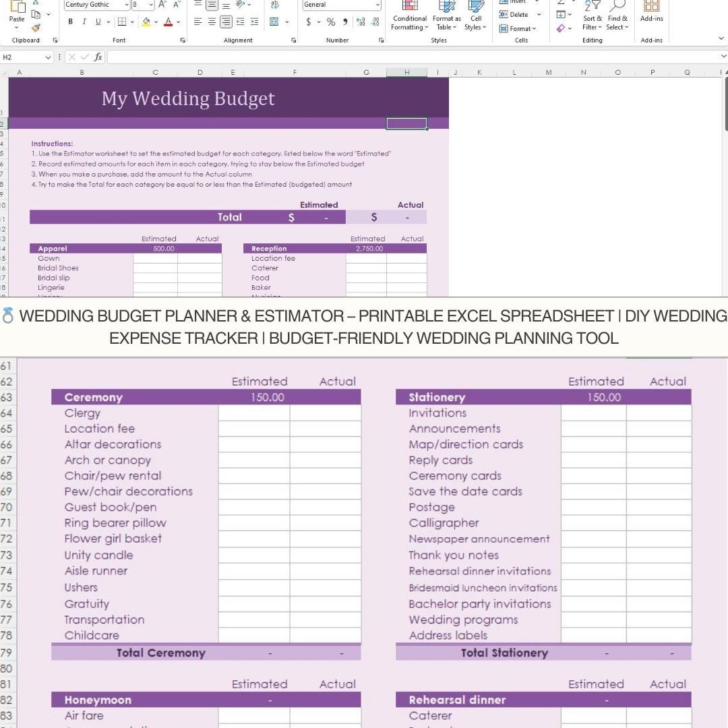The width and height of the screenshot is (728, 728).
Task: Select the Center alignment icon
Action: (x=211, y=22)
